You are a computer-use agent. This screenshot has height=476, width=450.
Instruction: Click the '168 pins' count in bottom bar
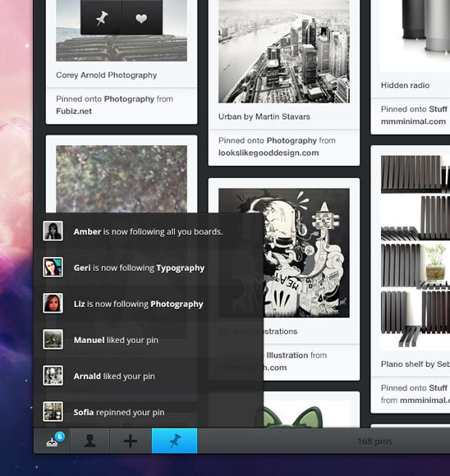pyautogui.click(x=375, y=442)
